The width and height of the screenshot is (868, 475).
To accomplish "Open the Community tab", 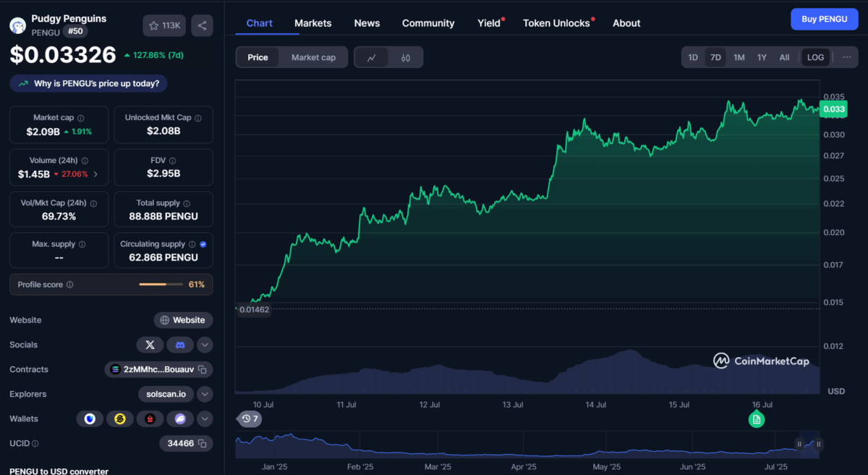I will pos(428,23).
